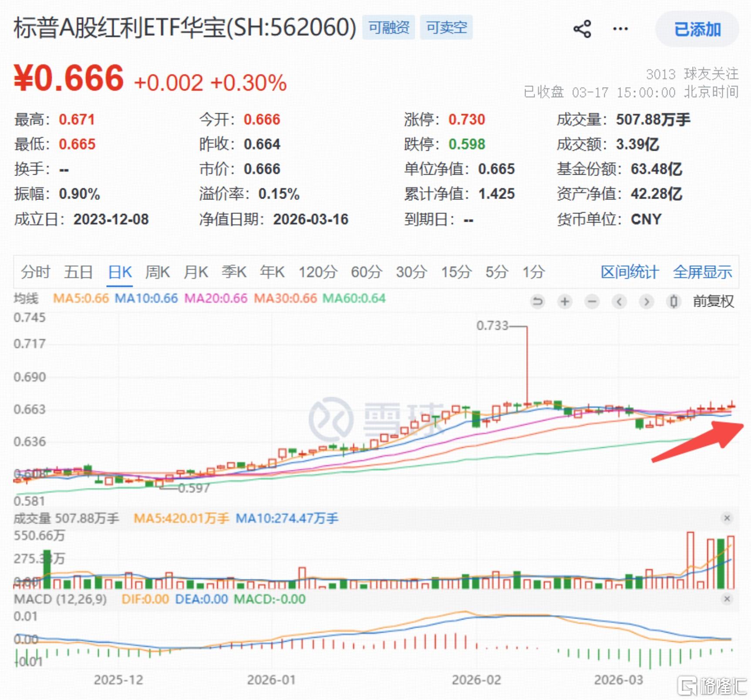
Task: Click the 已添加 watchlist button
Action: point(697,29)
